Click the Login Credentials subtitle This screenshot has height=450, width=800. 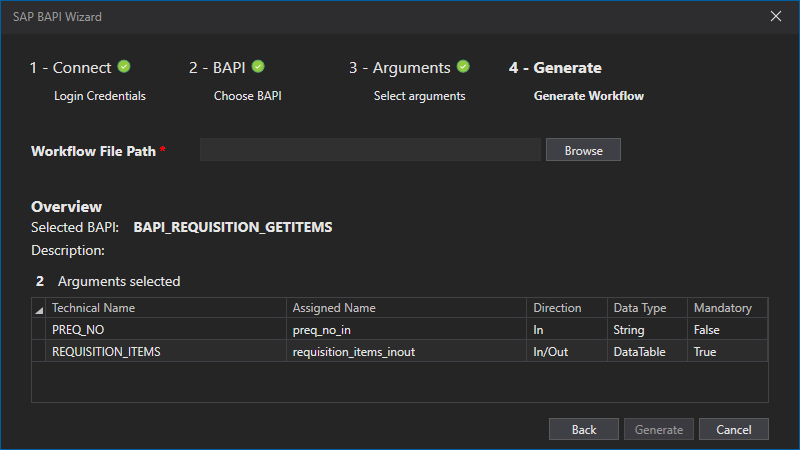pos(100,96)
